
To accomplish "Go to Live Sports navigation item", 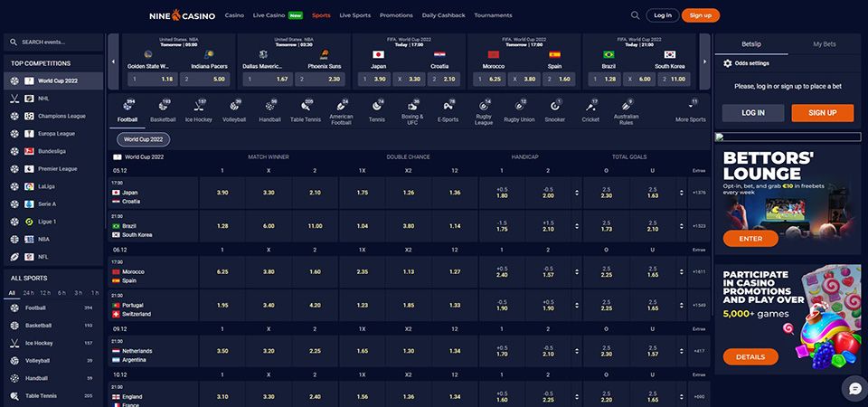I will point(354,15).
